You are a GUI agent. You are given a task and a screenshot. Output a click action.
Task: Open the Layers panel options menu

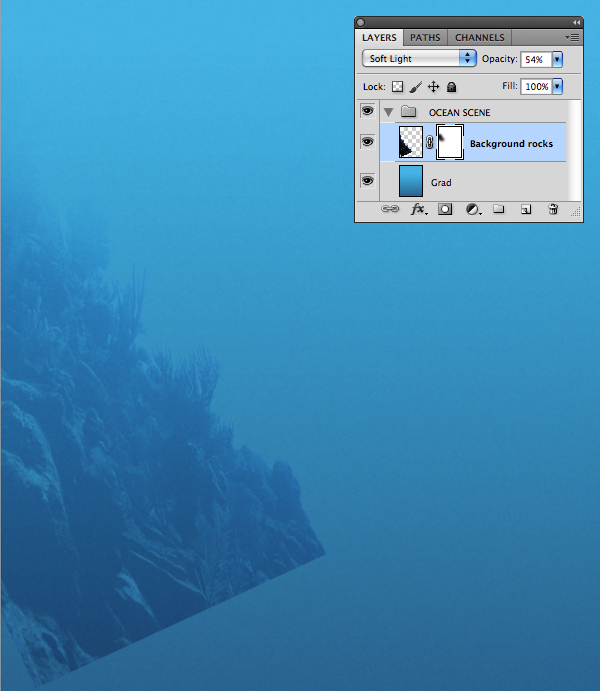click(572, 37)
